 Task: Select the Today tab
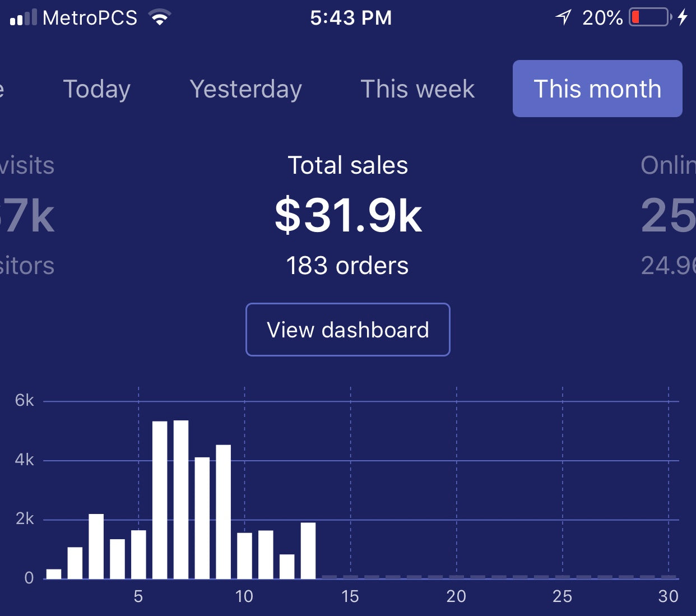(x=96, y=89)
